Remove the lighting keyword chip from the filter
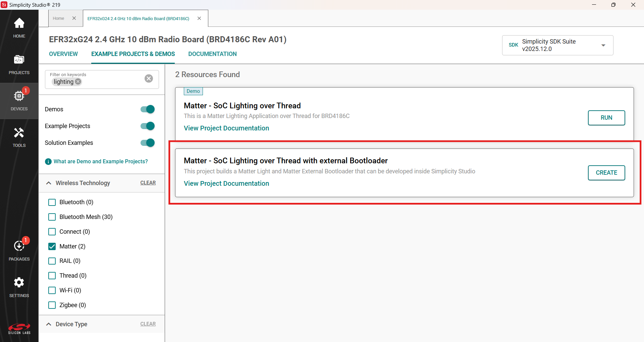Image resolution: width=644 pixels, height=342 pixels. tap(78, 81)
